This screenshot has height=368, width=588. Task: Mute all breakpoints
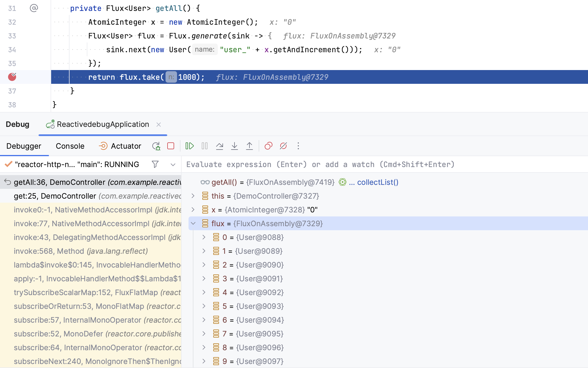click(283, 146)
